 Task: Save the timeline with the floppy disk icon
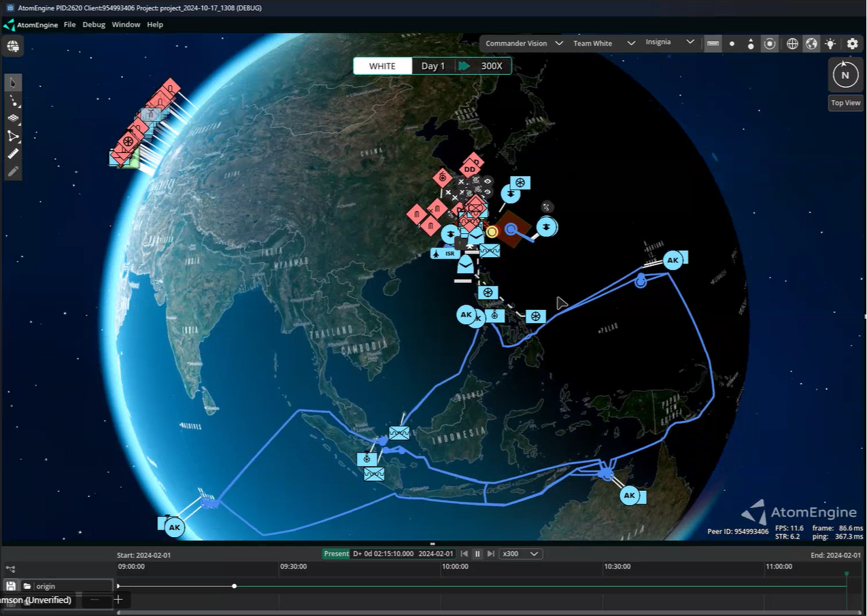(x=11, y=585)
